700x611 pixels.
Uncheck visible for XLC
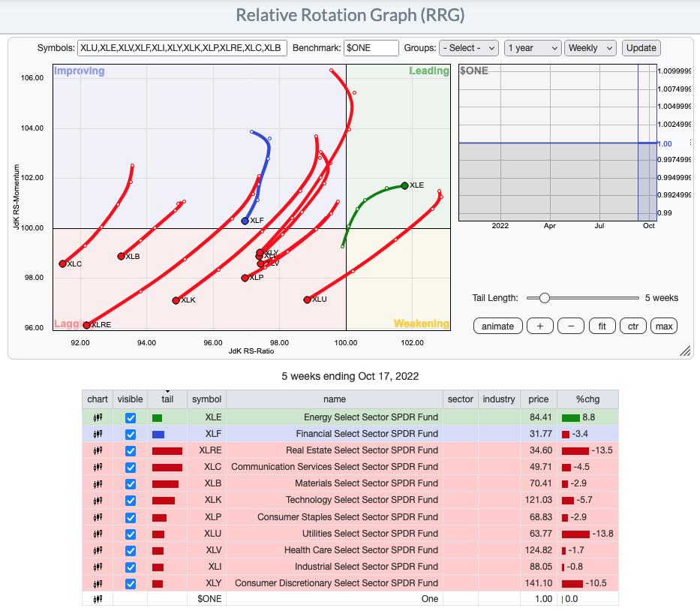(x=131, y=467)
